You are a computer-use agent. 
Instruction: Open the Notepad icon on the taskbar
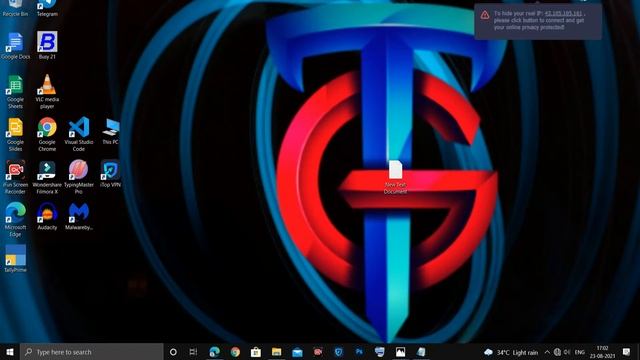pyautogui.click(x=421, y=352)
